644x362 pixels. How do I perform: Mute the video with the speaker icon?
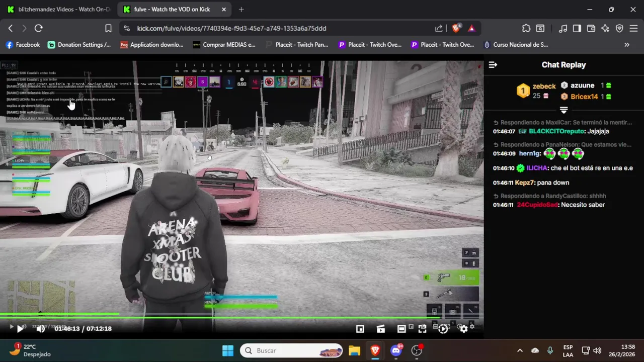click(x=41, y=328)
